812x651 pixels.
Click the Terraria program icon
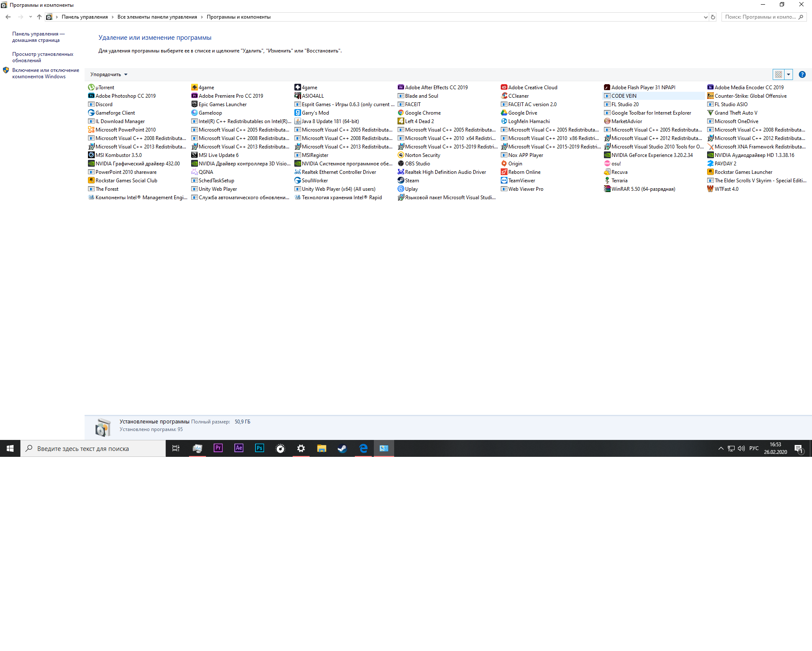coord(607,181)
